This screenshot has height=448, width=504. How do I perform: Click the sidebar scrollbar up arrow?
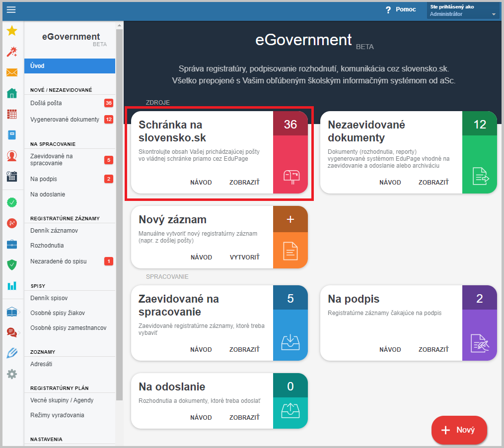click(x=119, y=25)
